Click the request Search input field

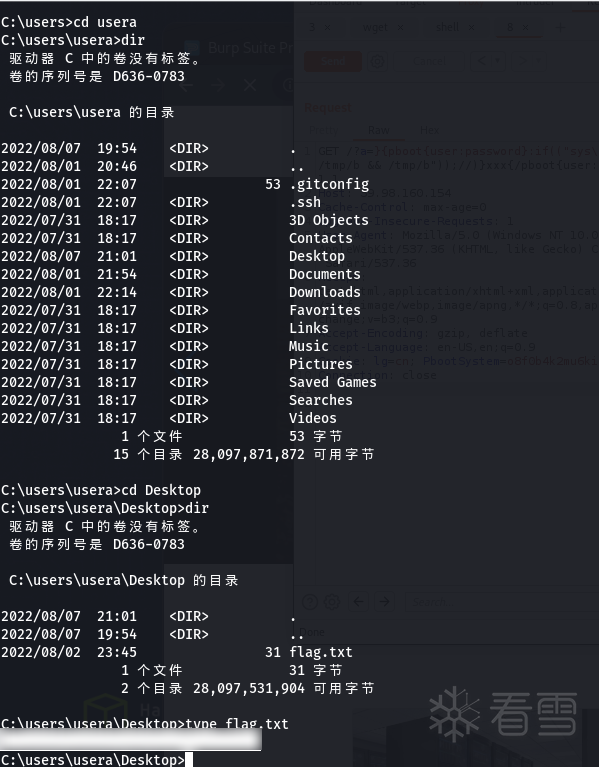click(502, 602)
